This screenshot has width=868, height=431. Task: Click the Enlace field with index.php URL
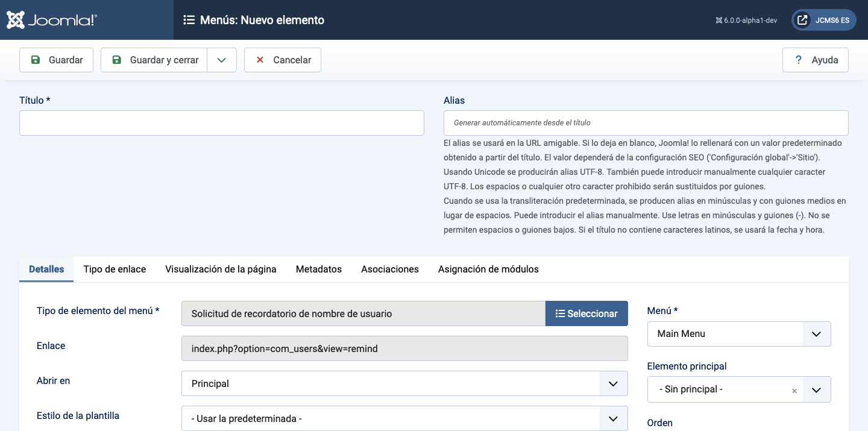coord(404,348)
